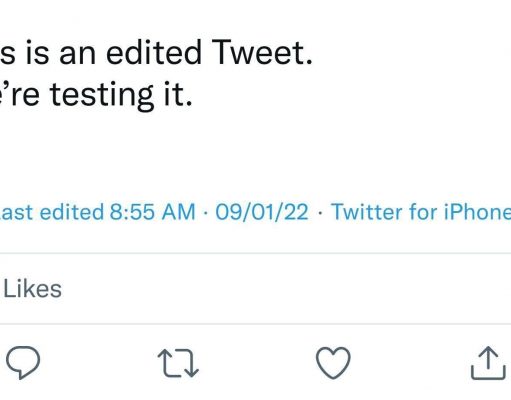Click the word 'iPhone' in source label
Image resolution: width=511 pixels, height=400 pixels.
click(477, 212)
